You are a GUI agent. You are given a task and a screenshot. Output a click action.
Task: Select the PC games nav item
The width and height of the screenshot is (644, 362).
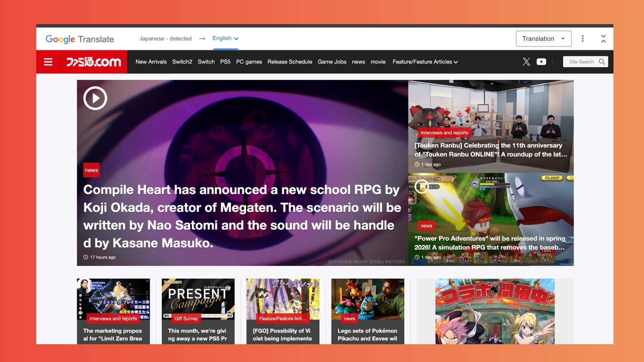tap(249, 62)
